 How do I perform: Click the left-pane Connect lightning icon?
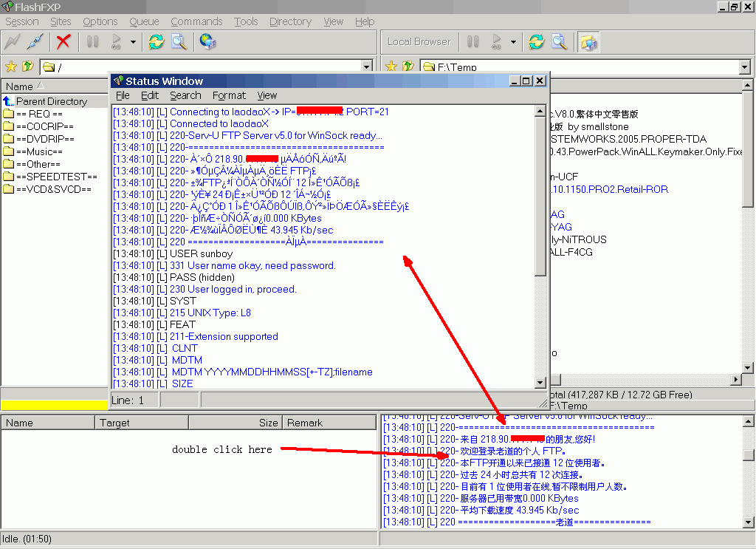(13, 42)
